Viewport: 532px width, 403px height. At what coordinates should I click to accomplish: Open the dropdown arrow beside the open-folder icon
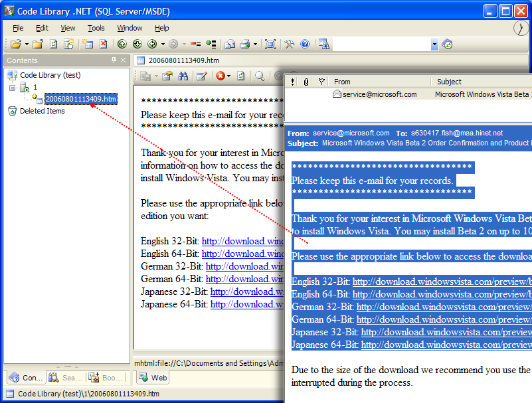(27, 44)
